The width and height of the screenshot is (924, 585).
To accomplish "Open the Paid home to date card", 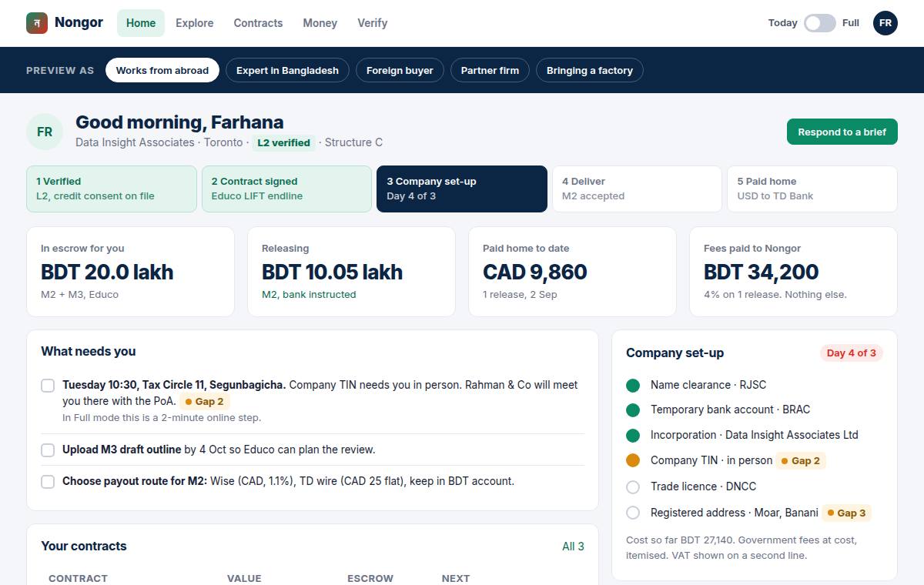I will tap(572, 272).
